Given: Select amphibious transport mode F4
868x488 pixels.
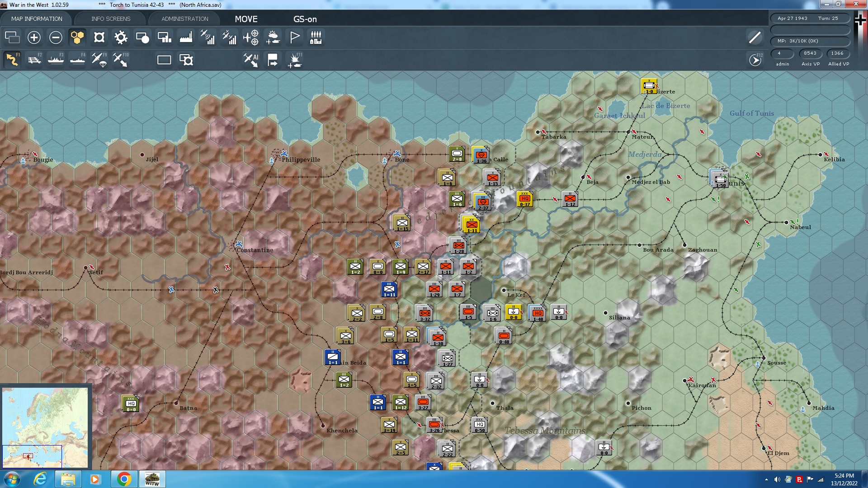Looking at the screenshot, I should click(x=78, y=60).
